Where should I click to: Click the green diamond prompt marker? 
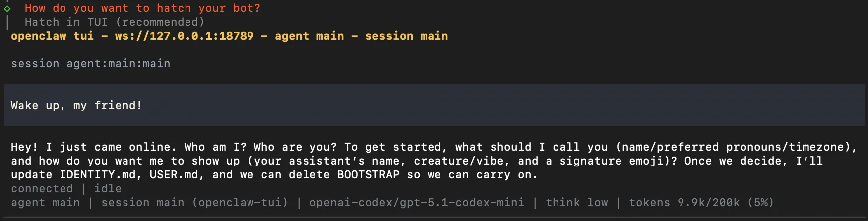7,8
